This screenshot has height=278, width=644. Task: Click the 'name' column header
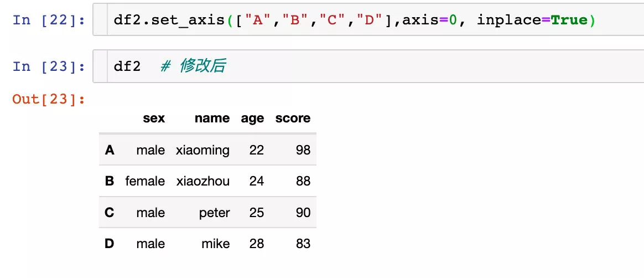point(212,119)
